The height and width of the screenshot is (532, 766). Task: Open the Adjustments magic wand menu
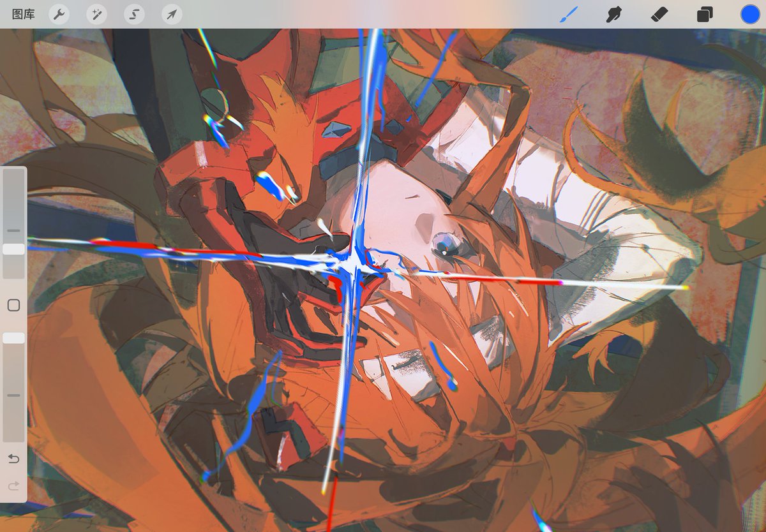point(96,14)
